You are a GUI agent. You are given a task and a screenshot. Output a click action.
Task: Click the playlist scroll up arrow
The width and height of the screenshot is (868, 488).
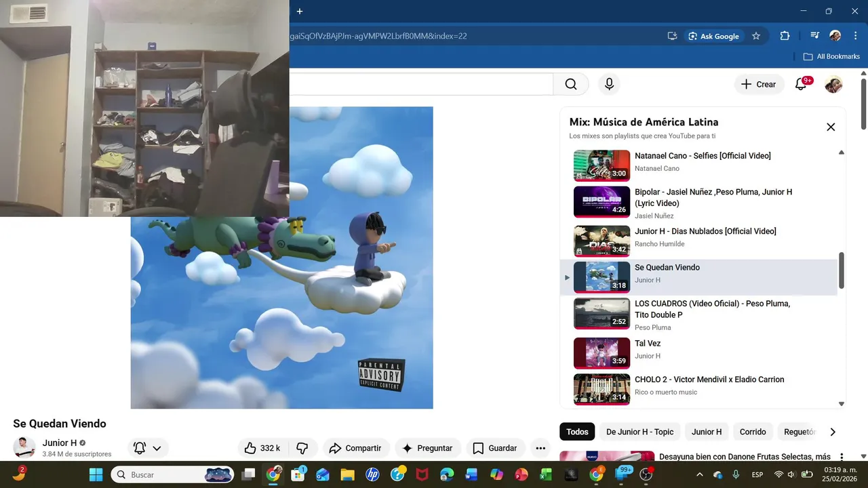click(842, 152)
